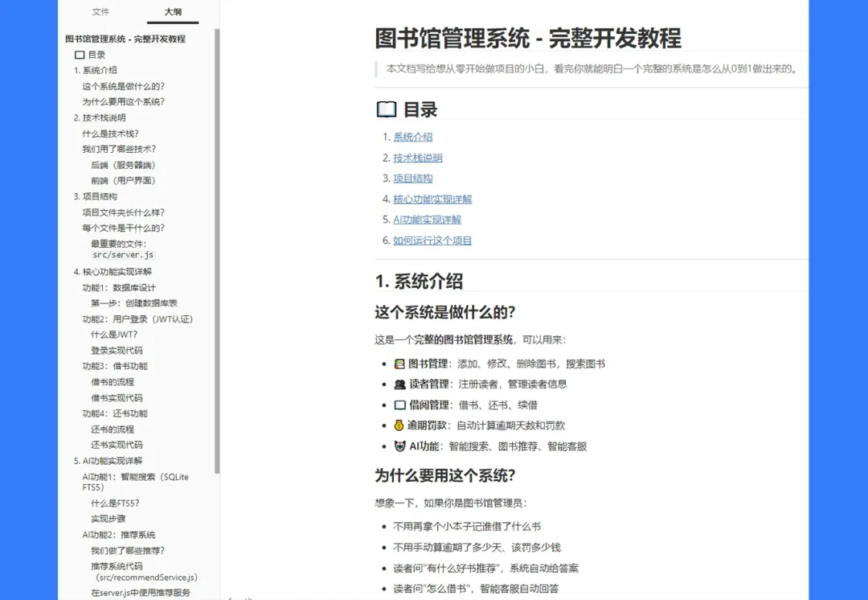Select outline item 在server.js中使用推荐服务
This screenshot has width=868, height=600.
141,593
